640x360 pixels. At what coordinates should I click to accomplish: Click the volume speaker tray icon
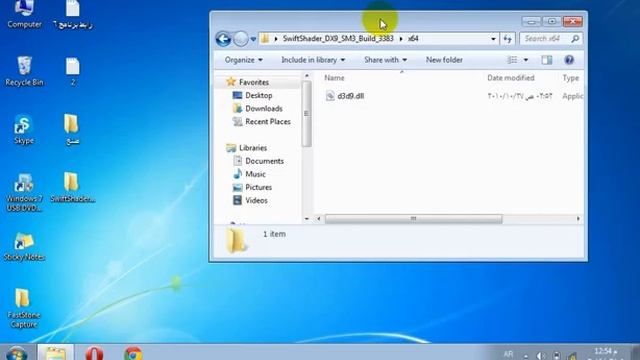tap(541, 356)
